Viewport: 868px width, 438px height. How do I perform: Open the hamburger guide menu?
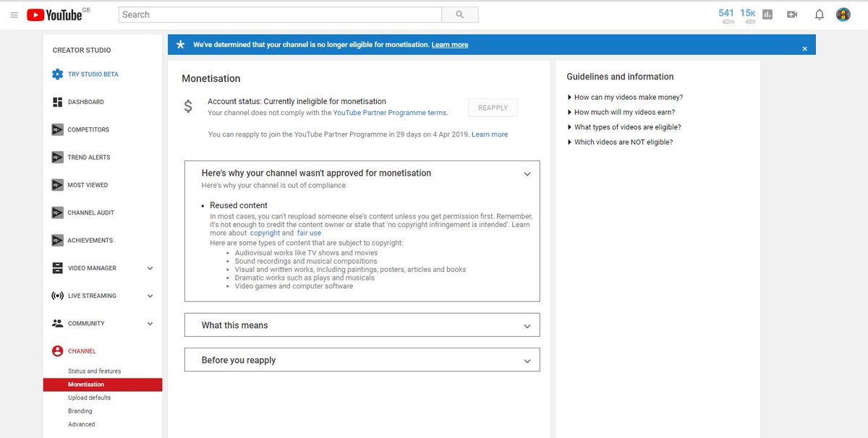pyautogui.click(x=14, y=14)
